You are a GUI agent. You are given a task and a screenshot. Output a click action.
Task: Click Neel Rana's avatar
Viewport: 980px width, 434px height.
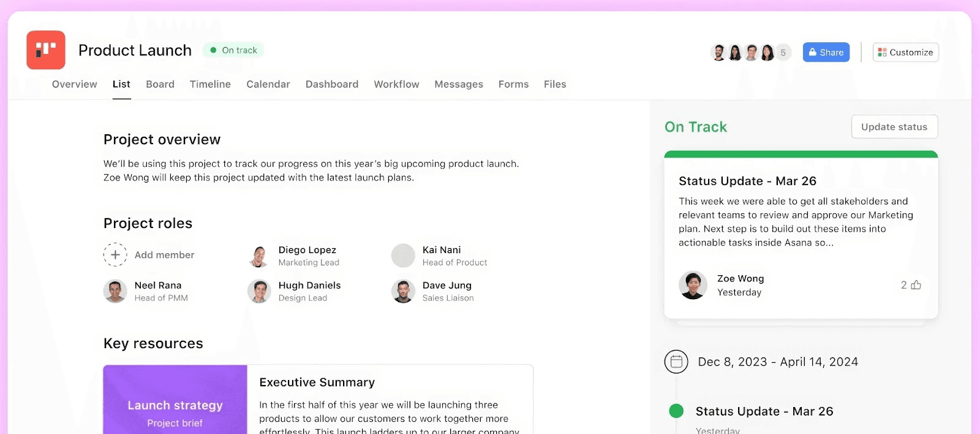(x=115, y=291)
